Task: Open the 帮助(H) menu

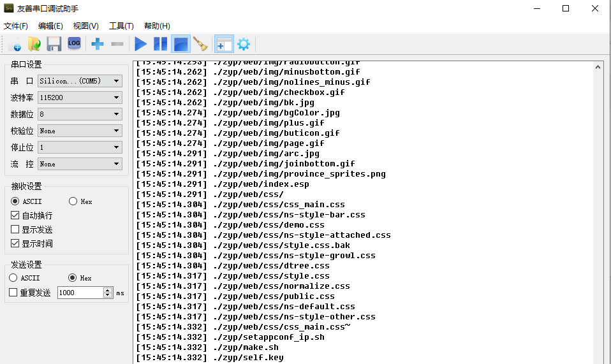Action: point(157,26)
